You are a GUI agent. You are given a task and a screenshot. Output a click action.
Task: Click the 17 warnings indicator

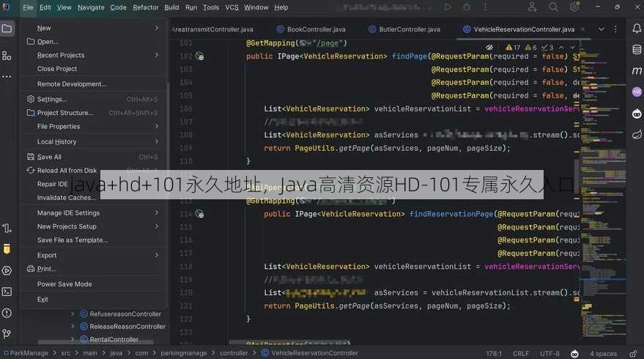point(513,48)
